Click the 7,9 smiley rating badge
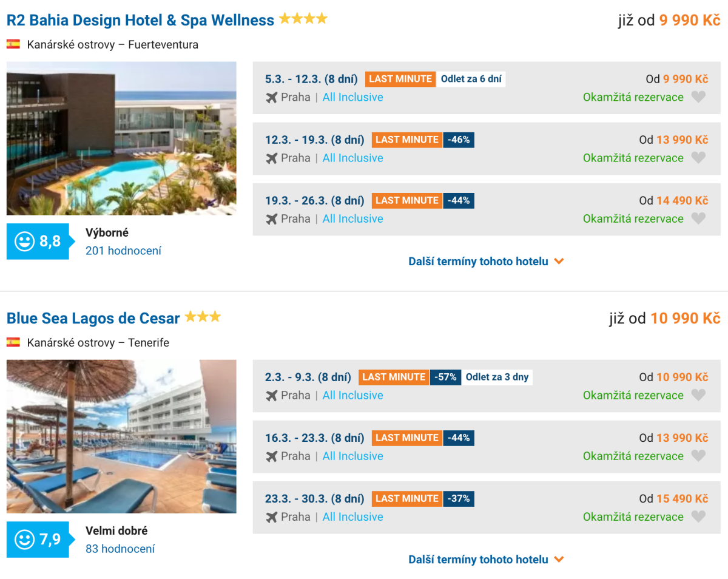The height and width of the screenshot is (579, 728). [38, 540]
